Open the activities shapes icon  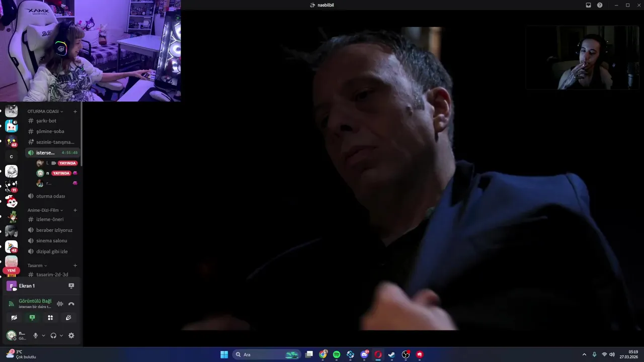tap(50, 318)
